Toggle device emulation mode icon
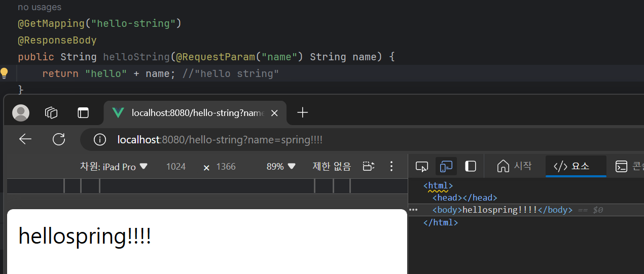Screen dimensions: 644x274 pos(446,166)
